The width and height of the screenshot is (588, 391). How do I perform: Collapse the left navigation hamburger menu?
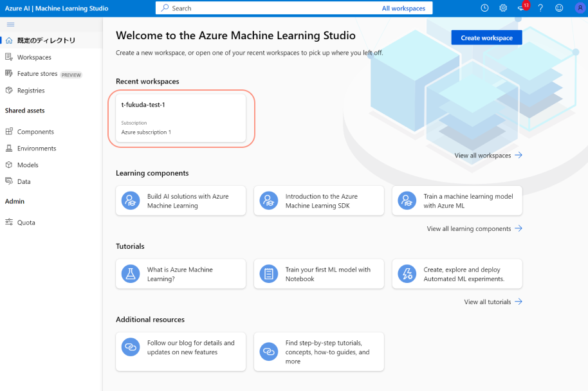[x=10, y=24]
